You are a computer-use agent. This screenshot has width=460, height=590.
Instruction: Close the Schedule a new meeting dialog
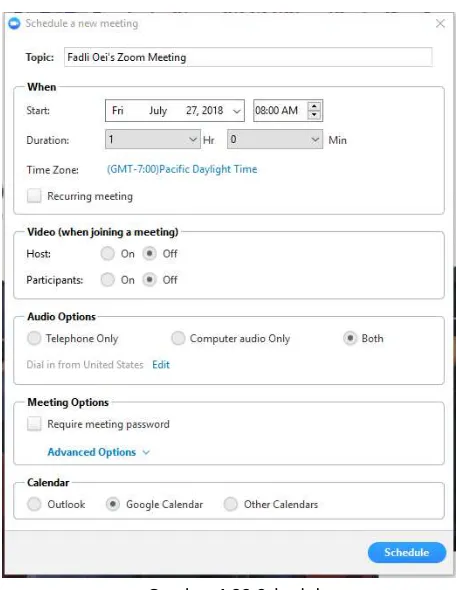[440, 23]
